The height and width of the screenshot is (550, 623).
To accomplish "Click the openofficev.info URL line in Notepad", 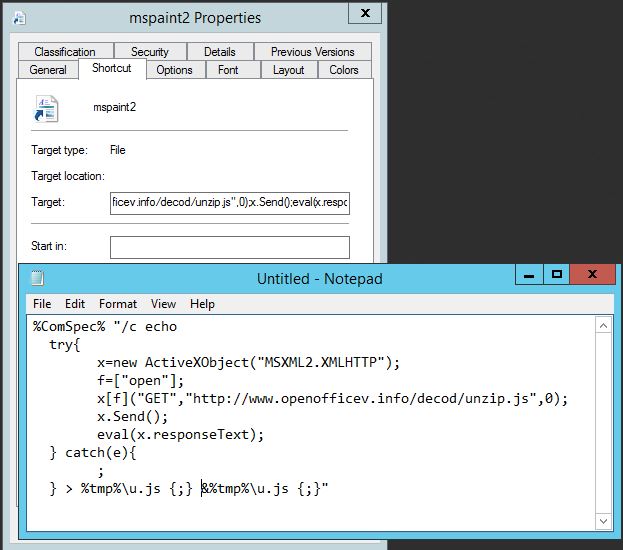I will (x=333, y=399).
